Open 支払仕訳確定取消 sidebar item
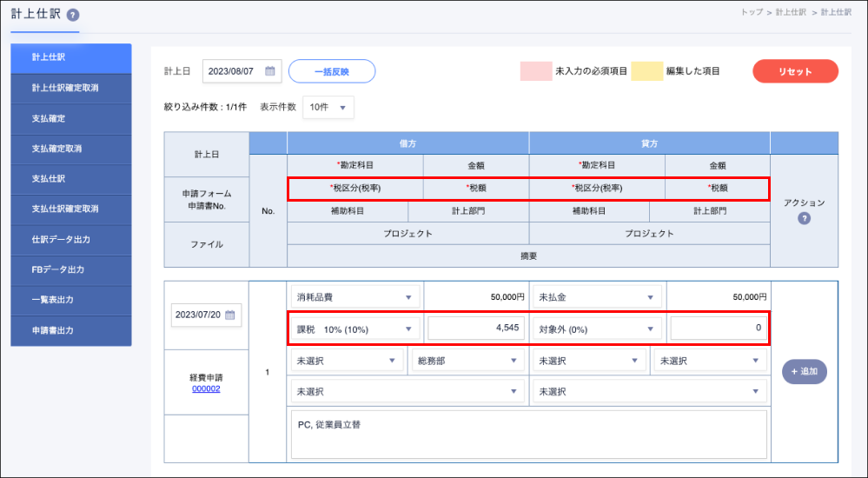868x478 pixels. point(71,209)
